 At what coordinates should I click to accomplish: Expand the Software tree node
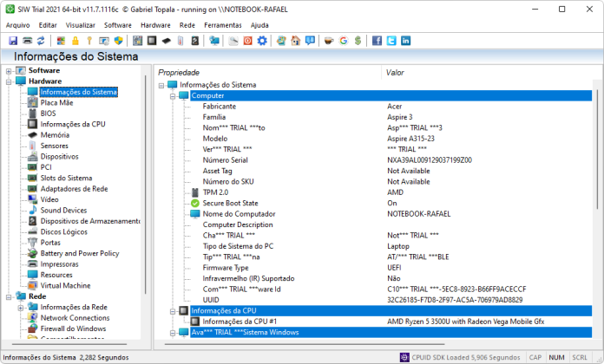(x=9, y=71)
